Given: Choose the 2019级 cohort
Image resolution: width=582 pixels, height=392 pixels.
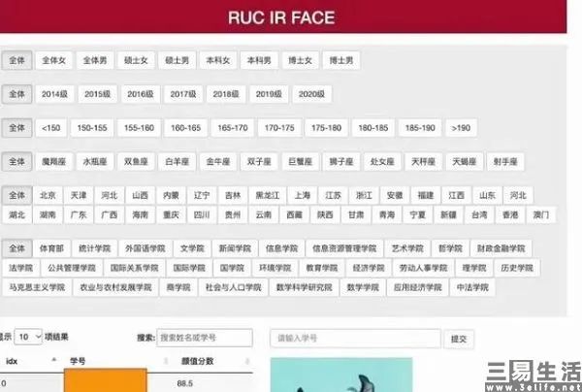Looking at the screenshot, I should tap(269, 94).
